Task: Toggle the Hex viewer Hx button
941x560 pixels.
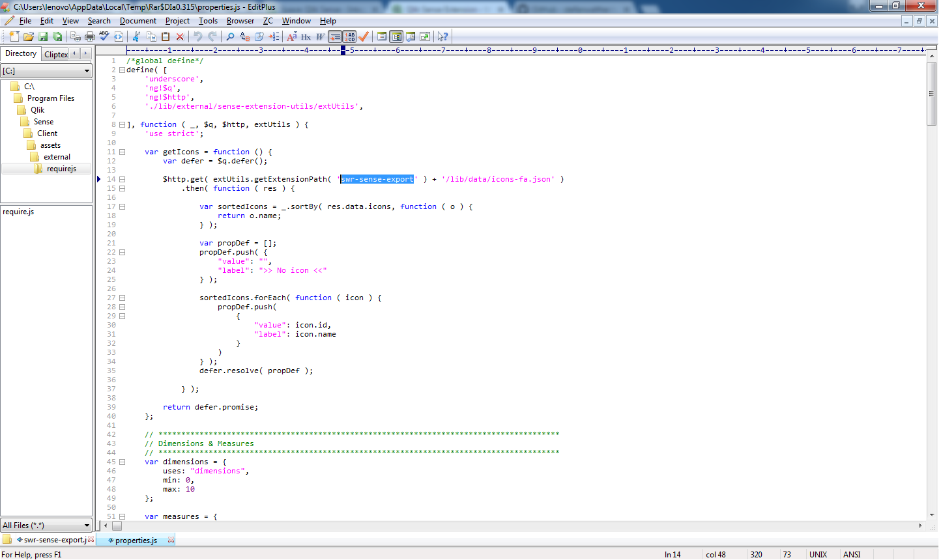Action: 306,37
